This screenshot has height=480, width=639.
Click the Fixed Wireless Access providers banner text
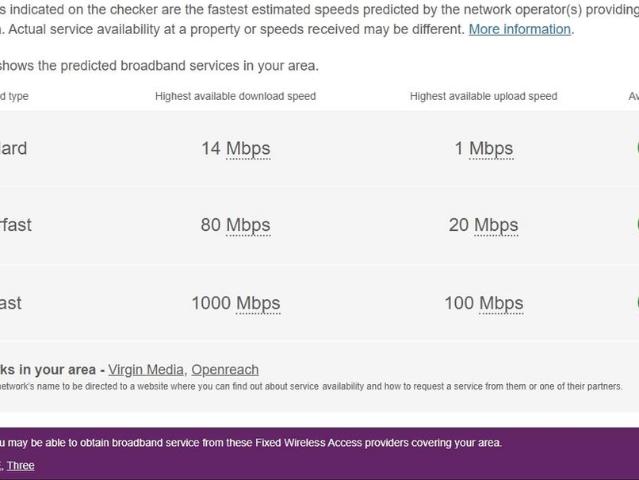(251, 443)
